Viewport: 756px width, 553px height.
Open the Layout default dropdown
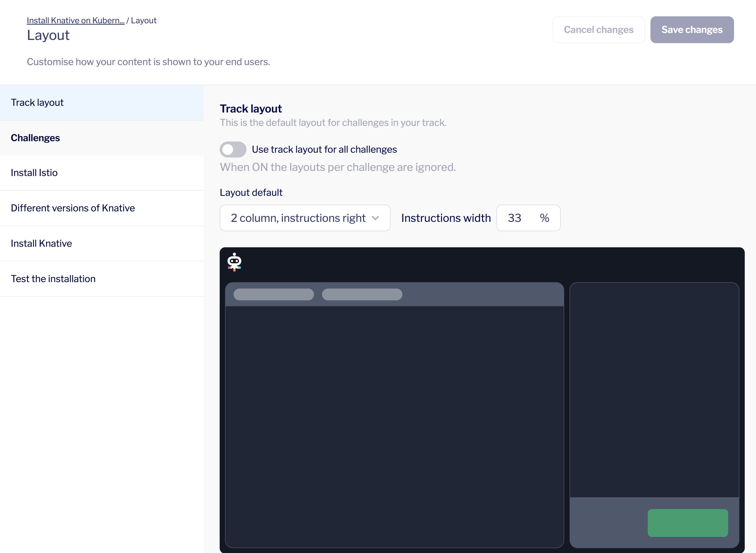305,218
